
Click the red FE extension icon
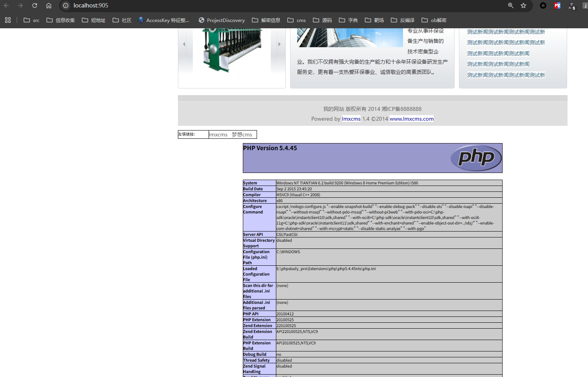pos(557,6)
